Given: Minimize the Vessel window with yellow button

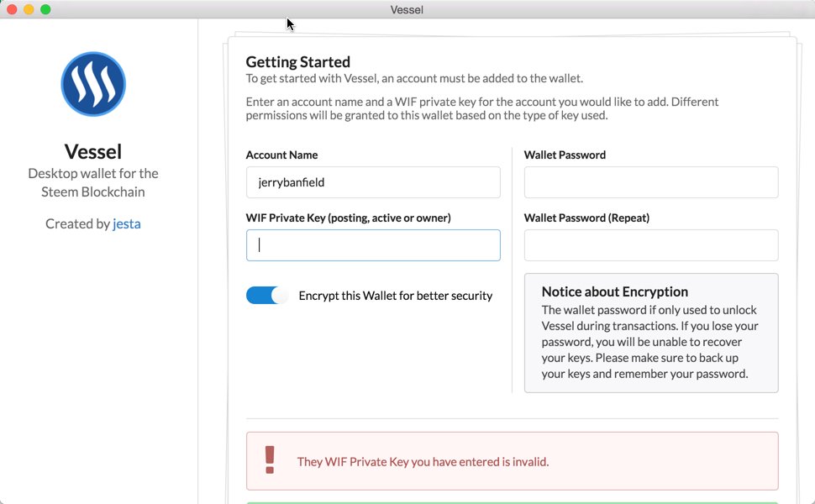Looking at the screenshot, I should pos(29,9).
